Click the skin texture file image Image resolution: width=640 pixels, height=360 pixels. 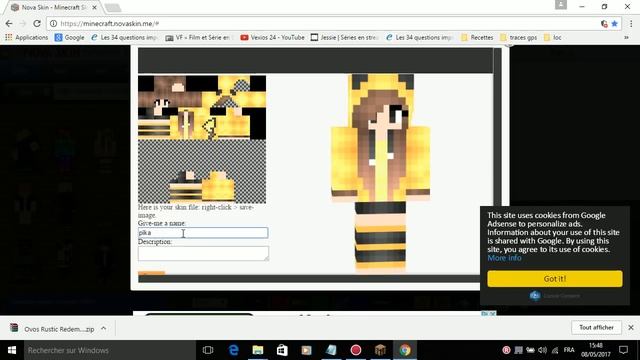click(x=202, y=139)
